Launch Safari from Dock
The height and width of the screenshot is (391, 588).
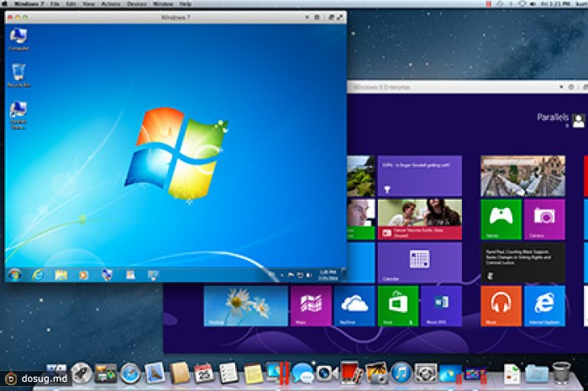click(130, 373)
